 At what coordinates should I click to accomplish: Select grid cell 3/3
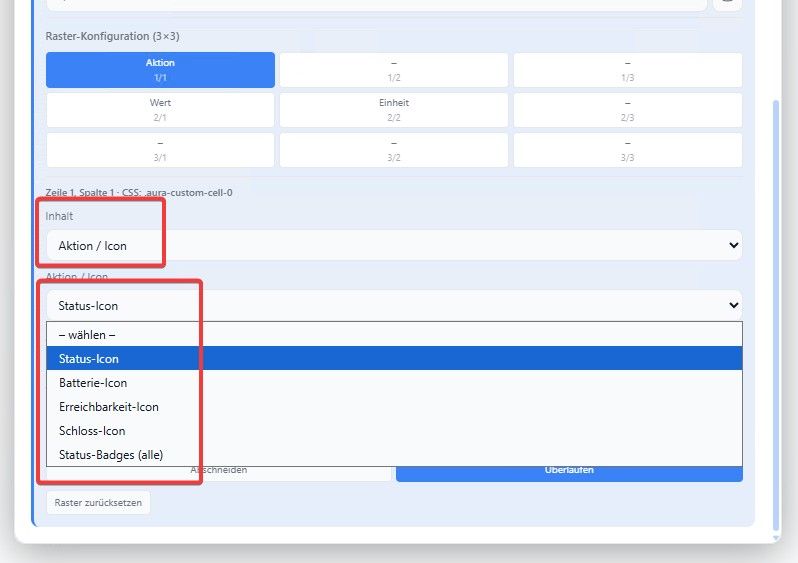(628, 150)
